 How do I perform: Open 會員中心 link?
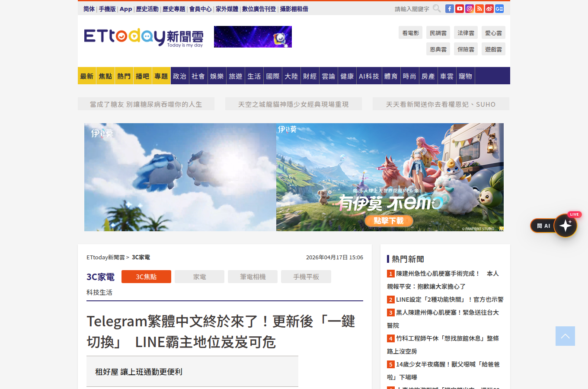coord(200,9)
